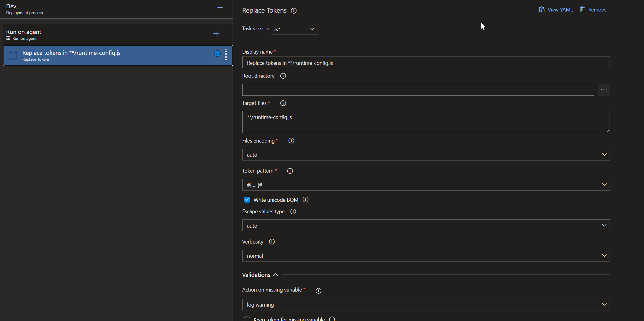Screen dimensions: 644x321
Task: Click info icon beside Target files
Action: 283,103
